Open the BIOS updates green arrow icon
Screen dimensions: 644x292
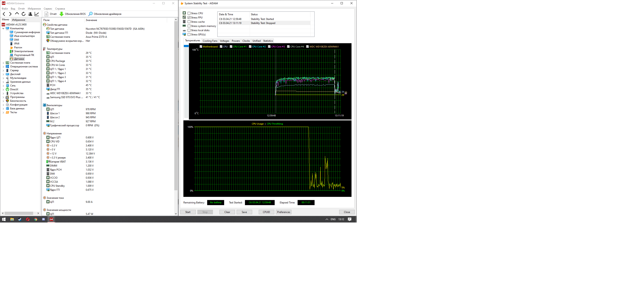(62, 14)
